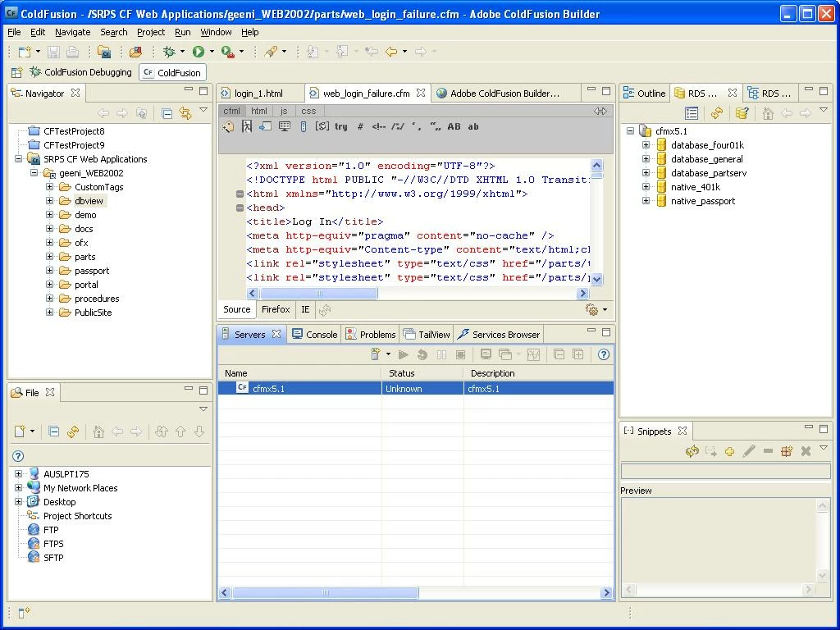Viewport: 840px width, 630px height.
Task: Click the help icon in the File view
Action: tap(18, 456)
